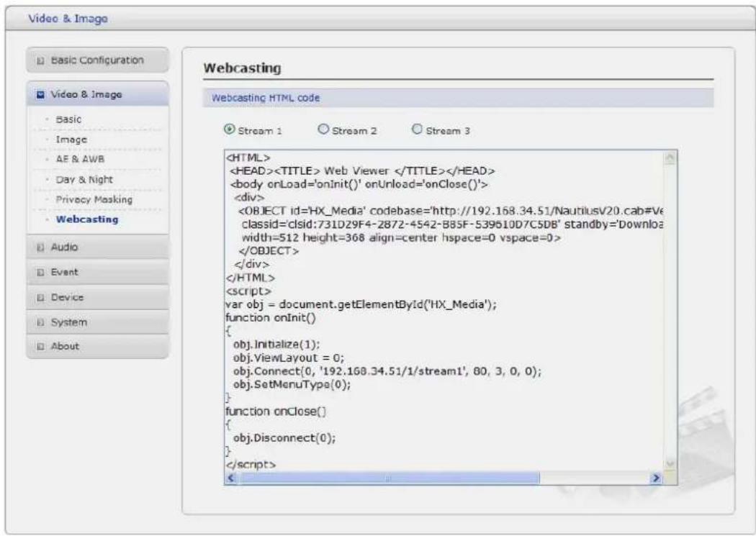Expand the Event section icon
Viewport: 756px width, 536px height.
pos(41,273)
